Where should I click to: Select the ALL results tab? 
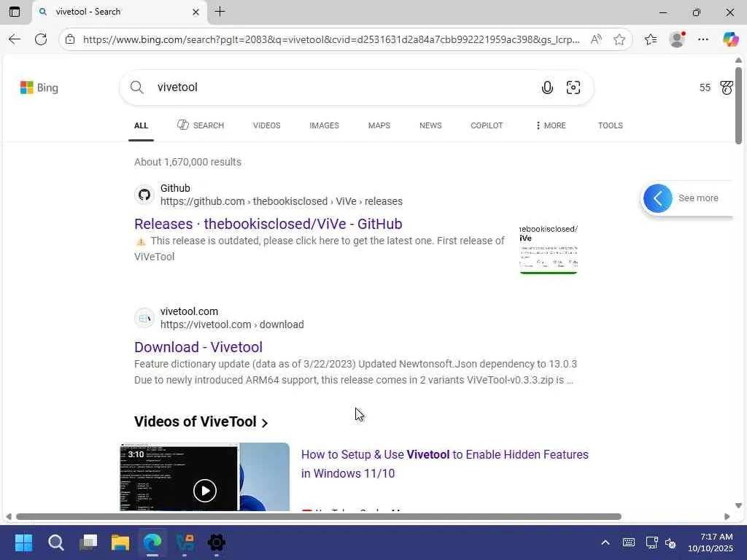point(141,125)
